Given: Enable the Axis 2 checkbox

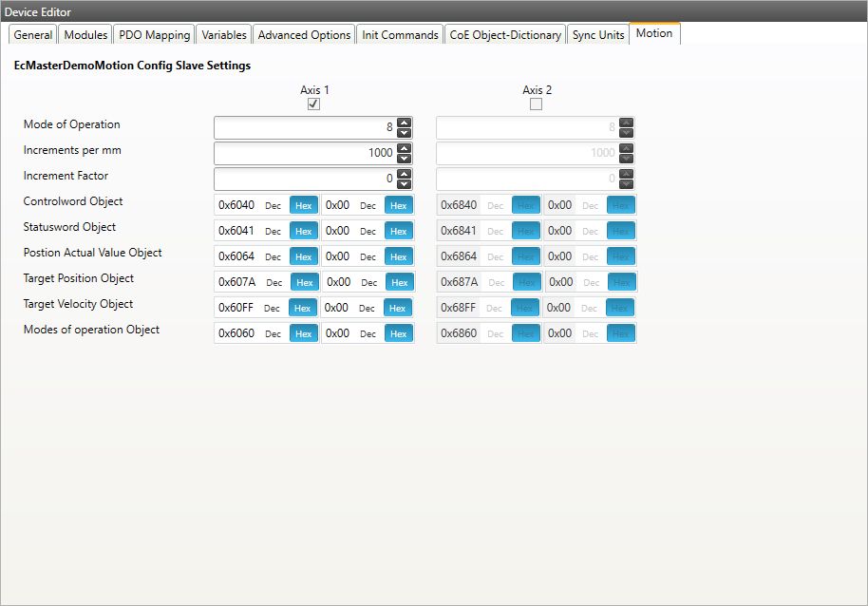Looking at the screenshot, I should point(536,104).
